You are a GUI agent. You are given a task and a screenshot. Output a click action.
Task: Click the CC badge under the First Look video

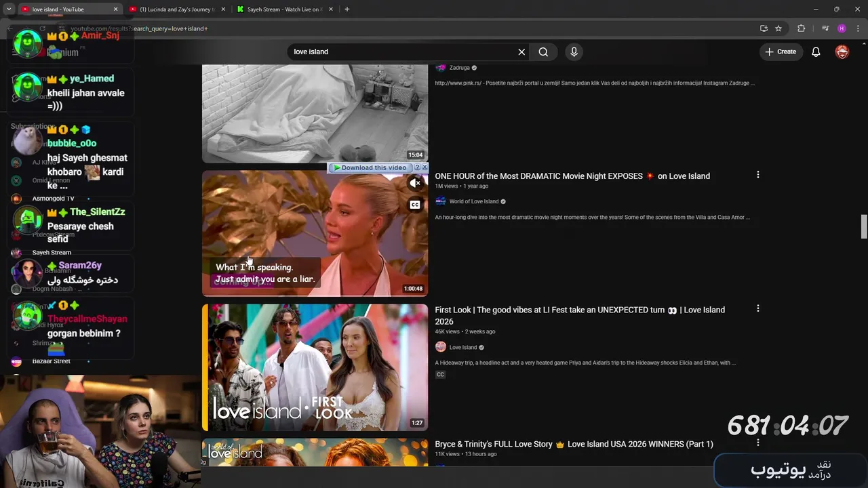click(x=440, y=375)
